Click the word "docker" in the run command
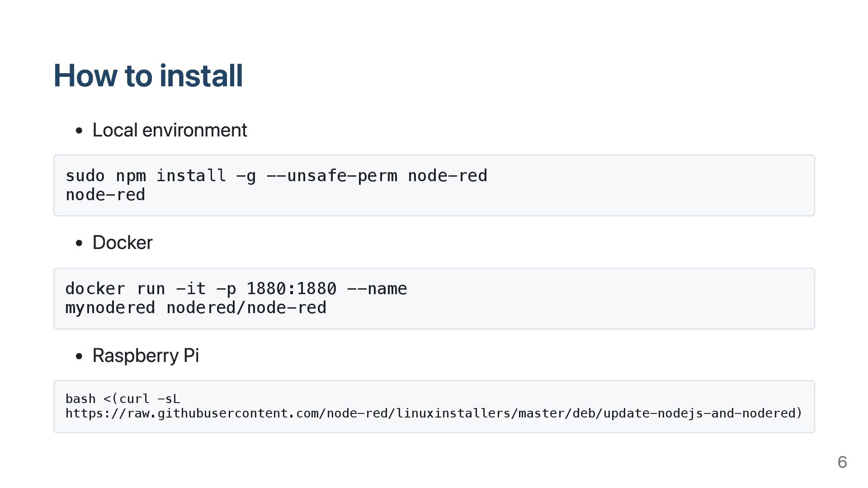The width and height of the screenshot is (868, 488). (95, 289)
